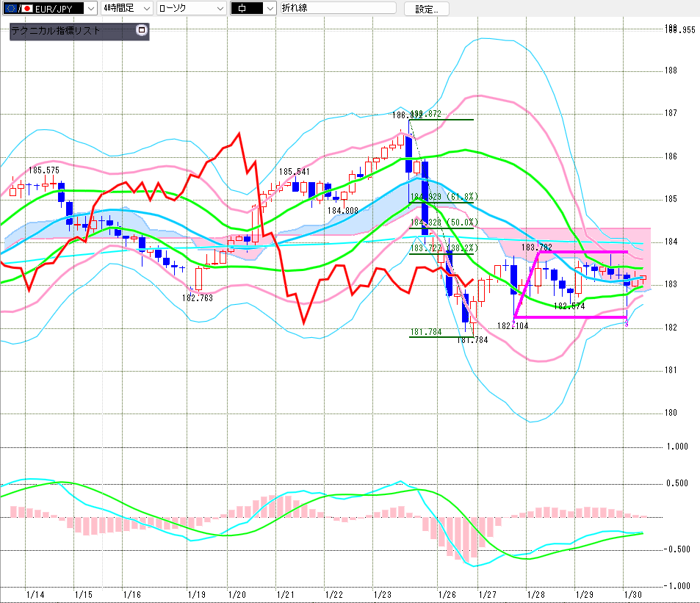This screenshot has width=700, height=603.
Task: Click the 50.0% Fibonacci level label
Action: (463, 222)
